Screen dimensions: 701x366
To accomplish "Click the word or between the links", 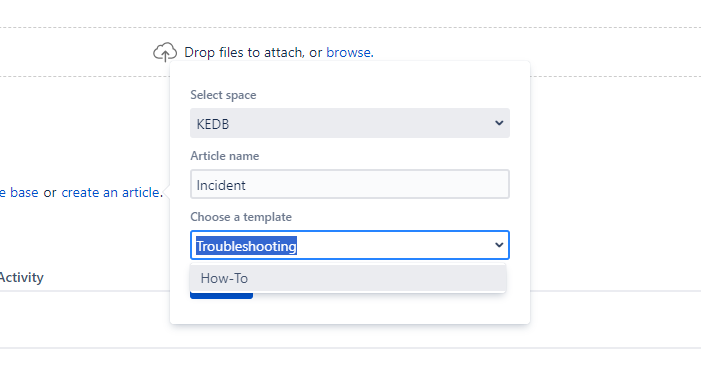I will point(50,193).
